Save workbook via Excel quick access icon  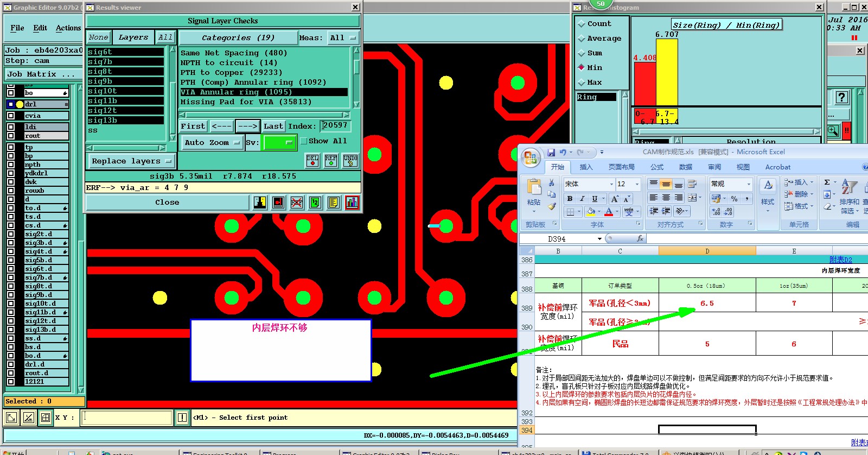[551, 153]
